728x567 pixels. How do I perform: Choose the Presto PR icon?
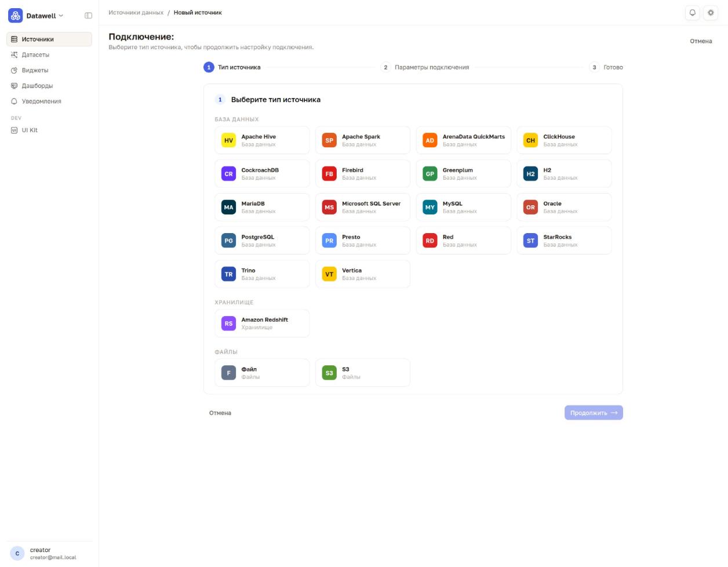[329, 241]
